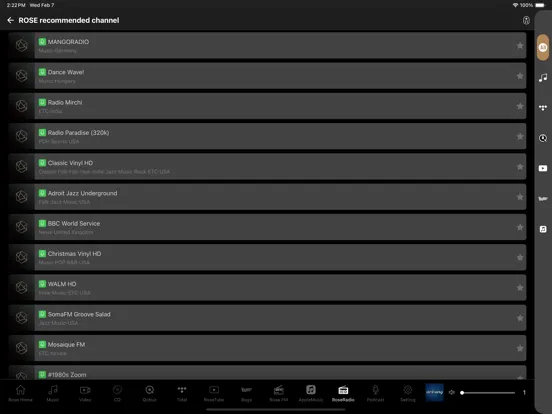The height and width of the screenshot is (414, 552).
Task: Open RoseTube tab in bottom bar
Action: (x=214, y=393)
